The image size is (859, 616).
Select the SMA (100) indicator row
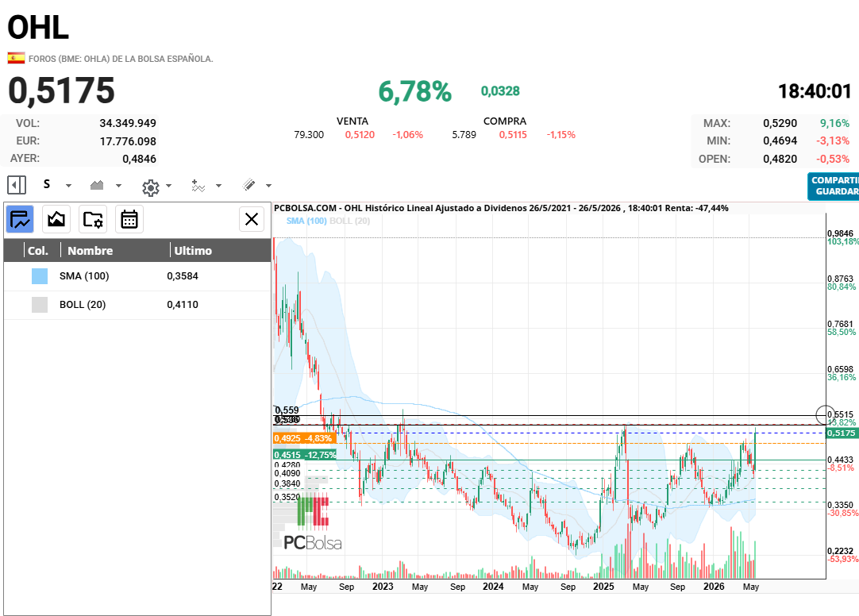pyautogui.click(x=137, y=276)
